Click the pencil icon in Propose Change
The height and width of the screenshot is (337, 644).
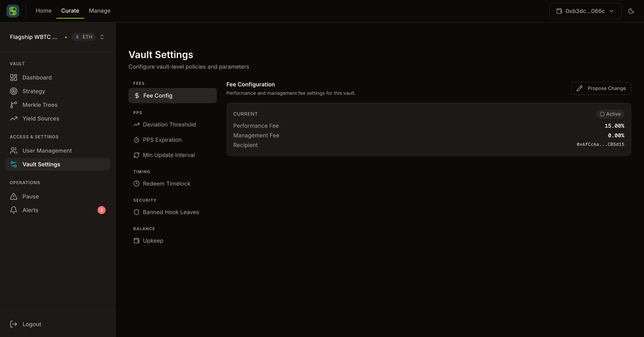(x=580, y=88)
